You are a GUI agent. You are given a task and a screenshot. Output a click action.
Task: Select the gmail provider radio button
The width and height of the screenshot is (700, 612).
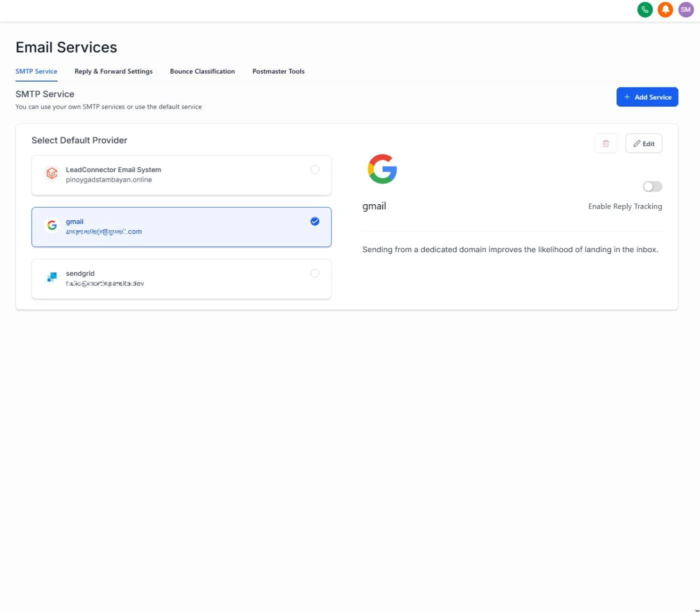pos(315,222)
